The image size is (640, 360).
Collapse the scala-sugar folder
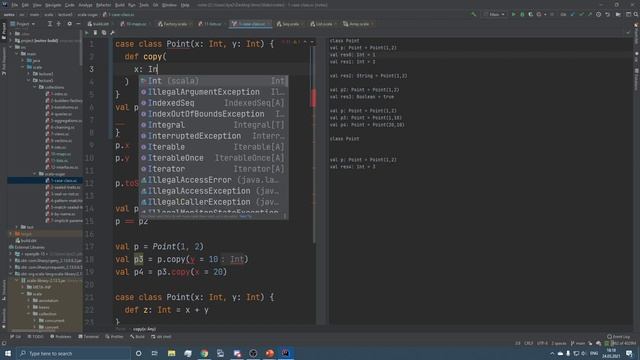(x=35, y=174)
